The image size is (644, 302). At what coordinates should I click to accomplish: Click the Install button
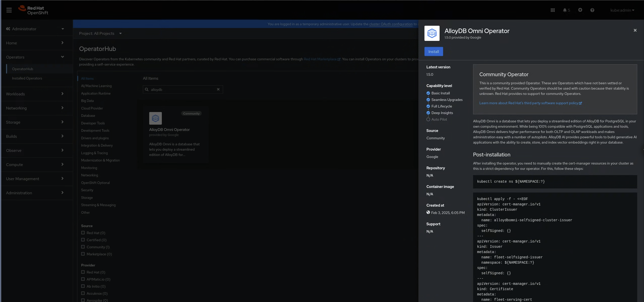[433, 51]
